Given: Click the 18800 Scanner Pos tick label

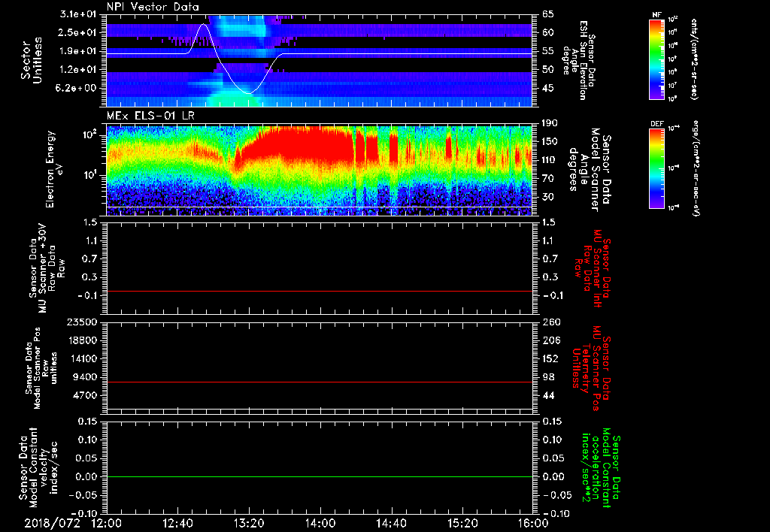Looking at the screenshot, I should (x=81, y=340).
